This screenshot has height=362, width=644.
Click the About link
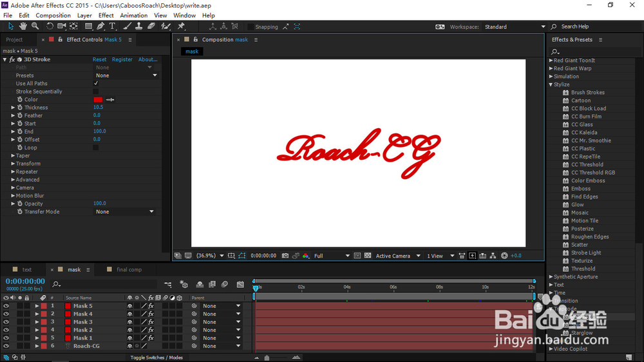pos(148,59)
